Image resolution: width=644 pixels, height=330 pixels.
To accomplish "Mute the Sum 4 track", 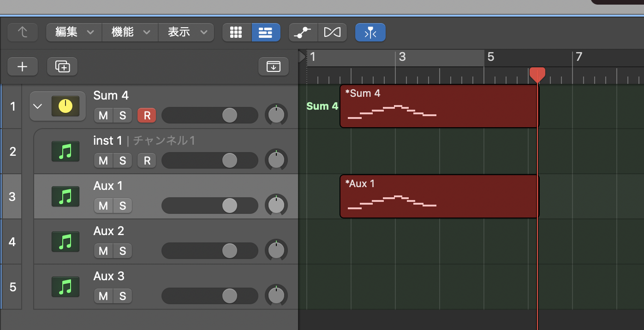I will coord(103,115).
